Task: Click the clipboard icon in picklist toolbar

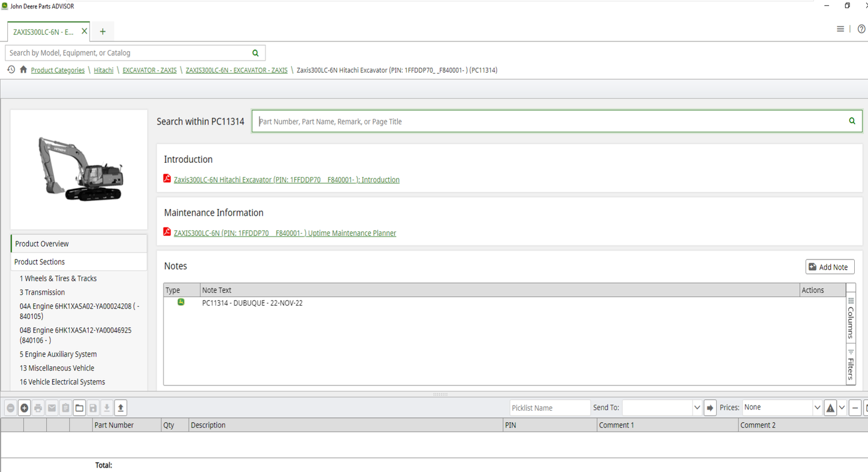Action: click(65, 408)
